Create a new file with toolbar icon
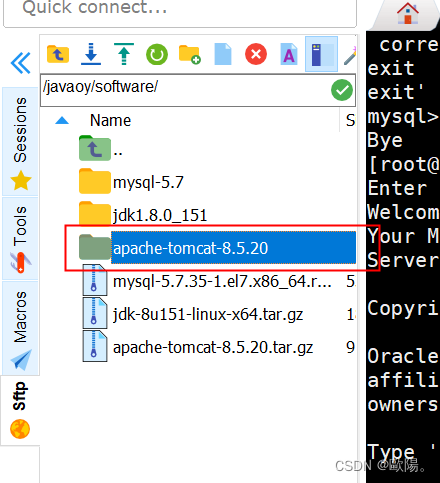This screenshot has width=440, height=483. (x=223, y=54)
